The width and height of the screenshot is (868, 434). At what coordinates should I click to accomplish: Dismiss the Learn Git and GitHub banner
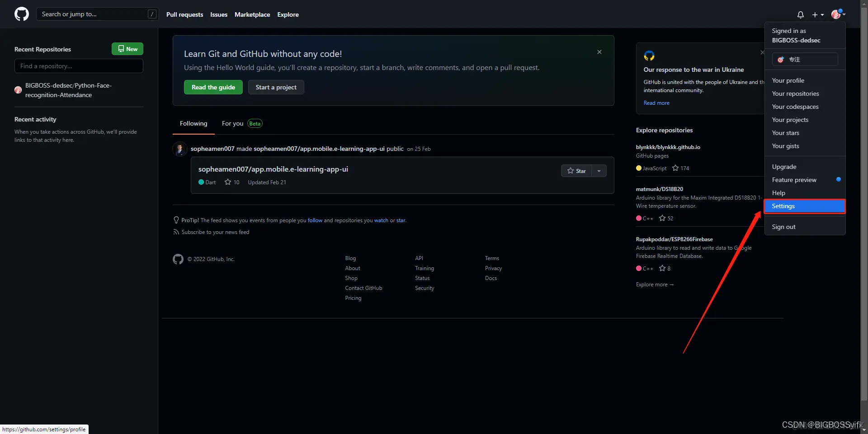[599, 52]
